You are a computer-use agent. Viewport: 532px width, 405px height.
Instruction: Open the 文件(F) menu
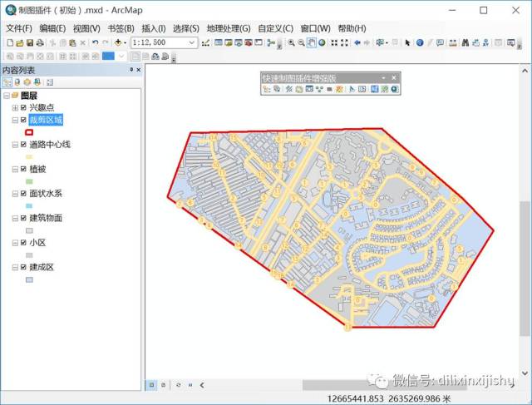click(19, 28)
